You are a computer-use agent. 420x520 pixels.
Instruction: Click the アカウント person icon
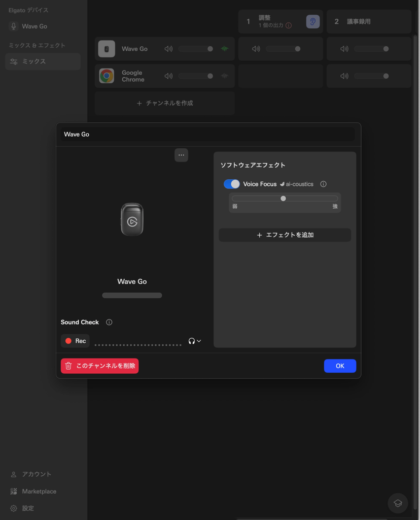pyautogui.click(x=14, y=475)
